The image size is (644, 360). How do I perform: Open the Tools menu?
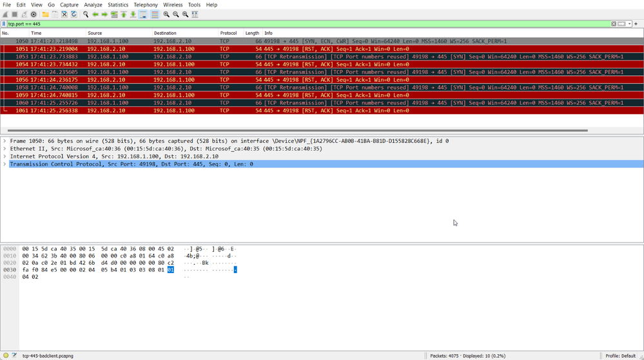pyautogui.click(x=194, y=5)
